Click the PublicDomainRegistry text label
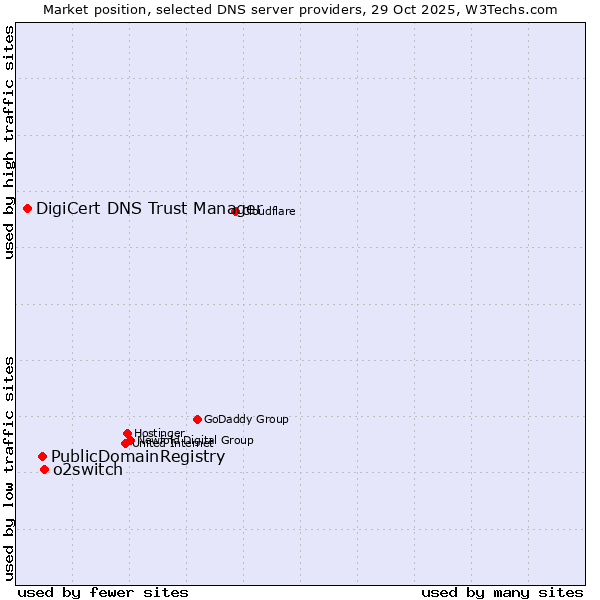This screenshot has width=600, height=600. pos(138,457)
